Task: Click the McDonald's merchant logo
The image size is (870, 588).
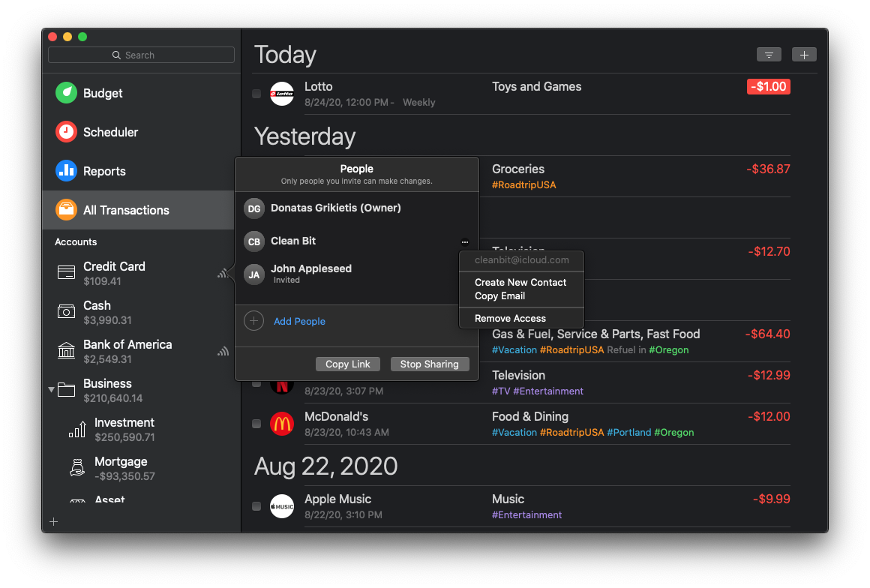Action: click(282, 424)
